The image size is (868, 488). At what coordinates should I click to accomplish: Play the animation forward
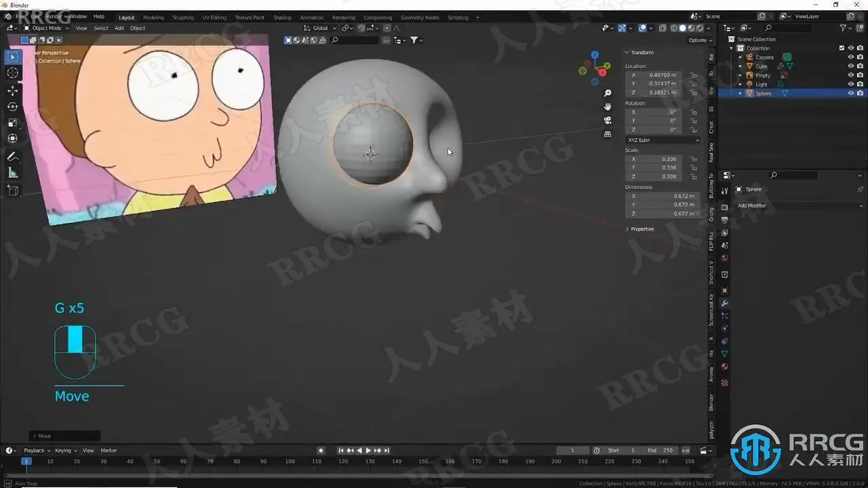click(x=368, y=451)
